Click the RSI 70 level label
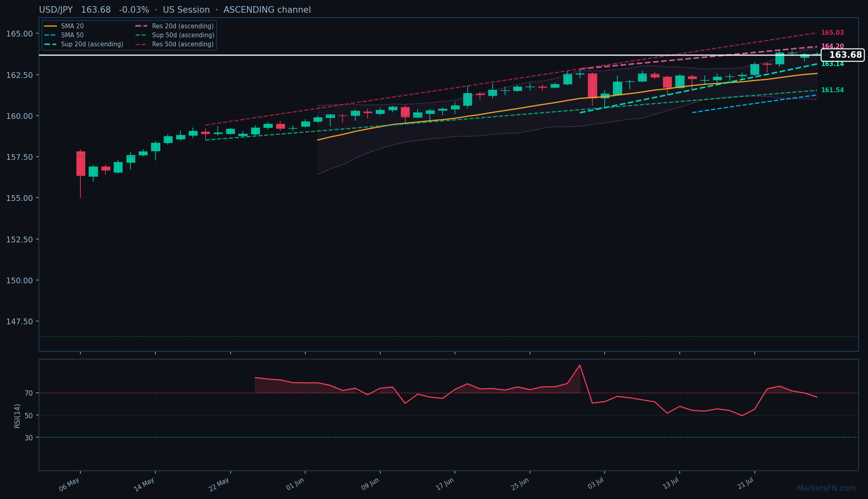868x499 pixels. pyautogui.click(x=29, y=393)
